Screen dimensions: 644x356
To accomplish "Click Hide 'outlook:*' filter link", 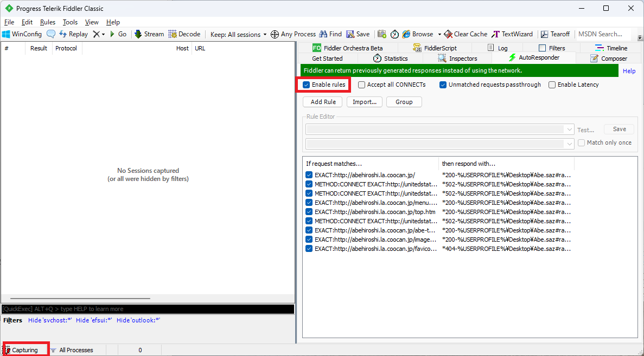I will [x=138, y=320].
